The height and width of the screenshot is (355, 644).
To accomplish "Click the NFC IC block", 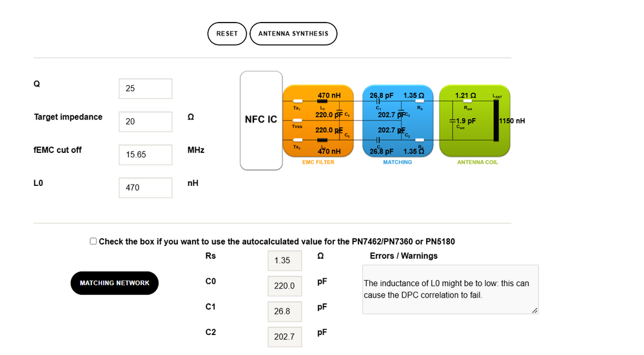I will coord(261,120).
